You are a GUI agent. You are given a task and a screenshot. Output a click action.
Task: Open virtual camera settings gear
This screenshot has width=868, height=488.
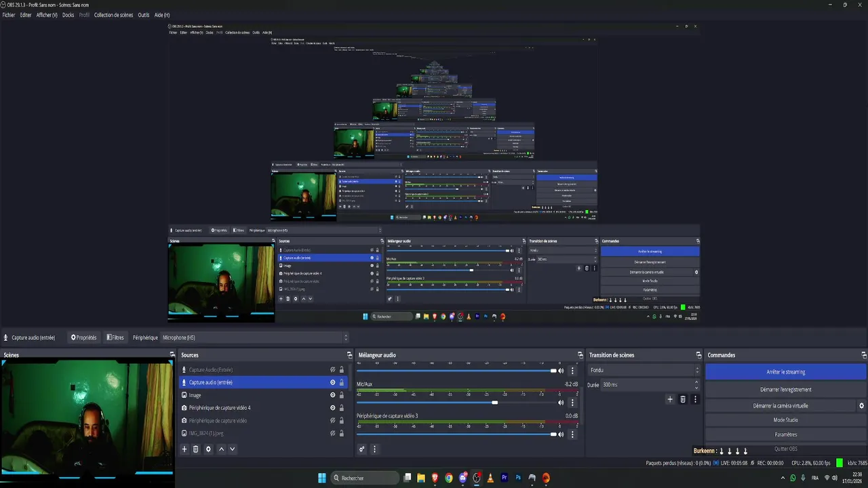(x=862, y=406)
